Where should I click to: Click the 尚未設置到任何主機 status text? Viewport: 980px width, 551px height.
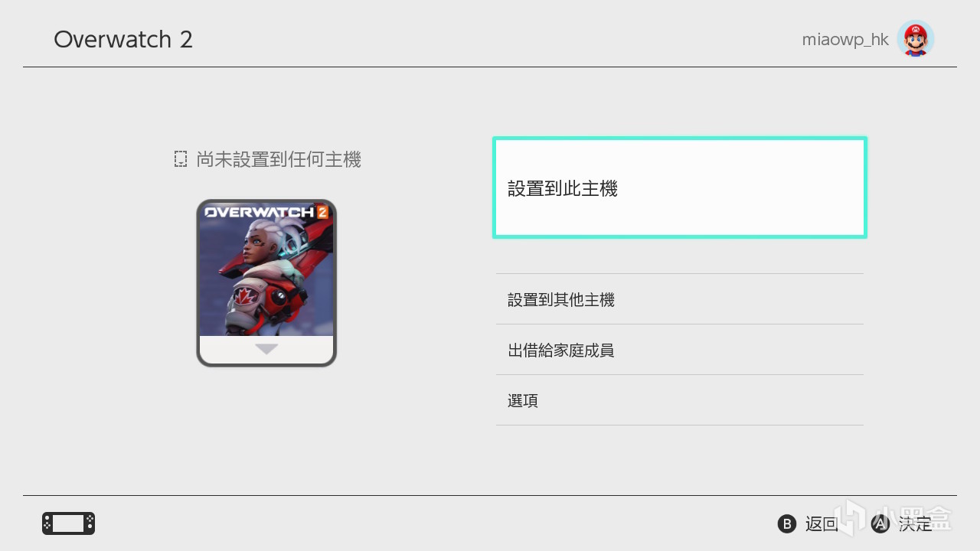click(x=279, y=159)
